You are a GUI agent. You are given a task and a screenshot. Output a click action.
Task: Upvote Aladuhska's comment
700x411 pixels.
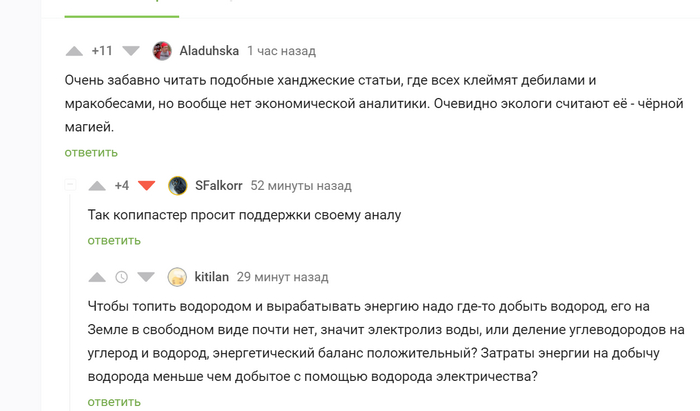click(75, 51)
